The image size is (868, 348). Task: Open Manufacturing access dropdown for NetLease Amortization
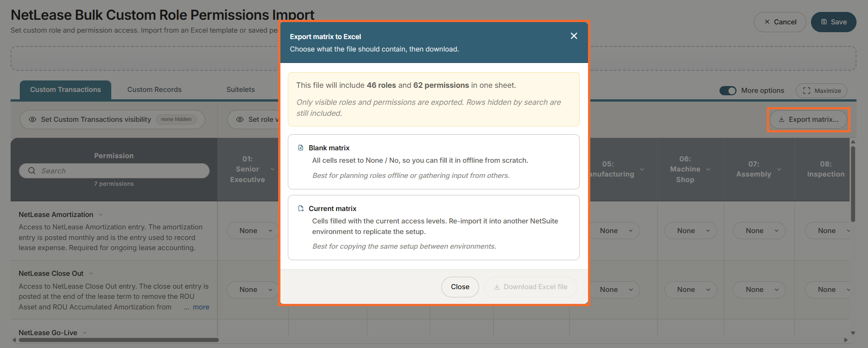[614, 231]
